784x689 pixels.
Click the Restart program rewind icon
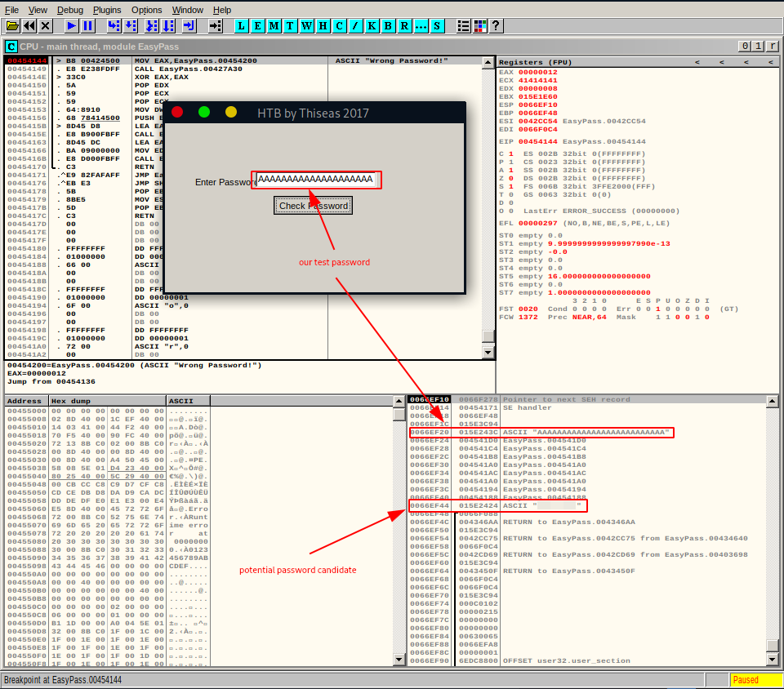[29, 26]
